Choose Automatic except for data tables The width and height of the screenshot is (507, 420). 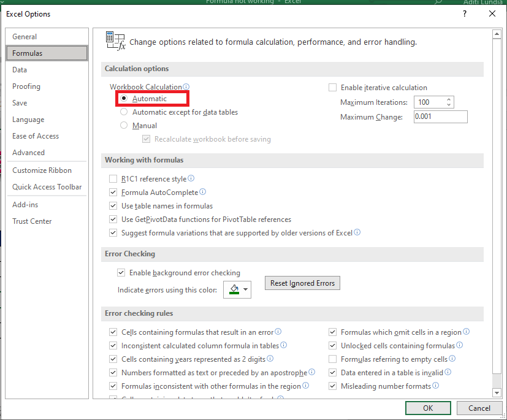(124, 112)
